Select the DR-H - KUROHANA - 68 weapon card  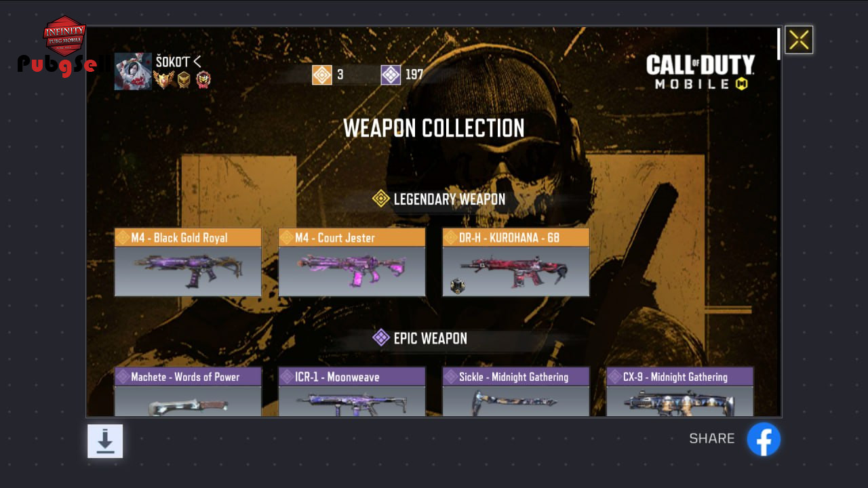[x=516, y=262]
